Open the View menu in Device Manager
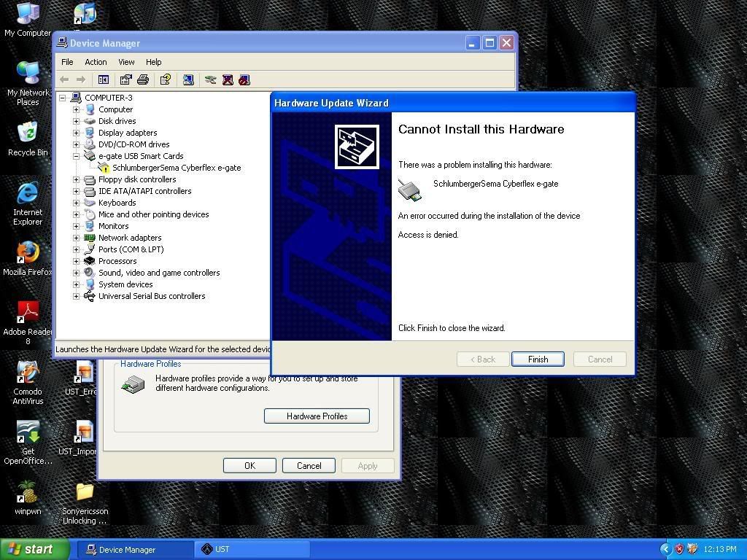Screen dimensions: 747x560 [126, 62]
